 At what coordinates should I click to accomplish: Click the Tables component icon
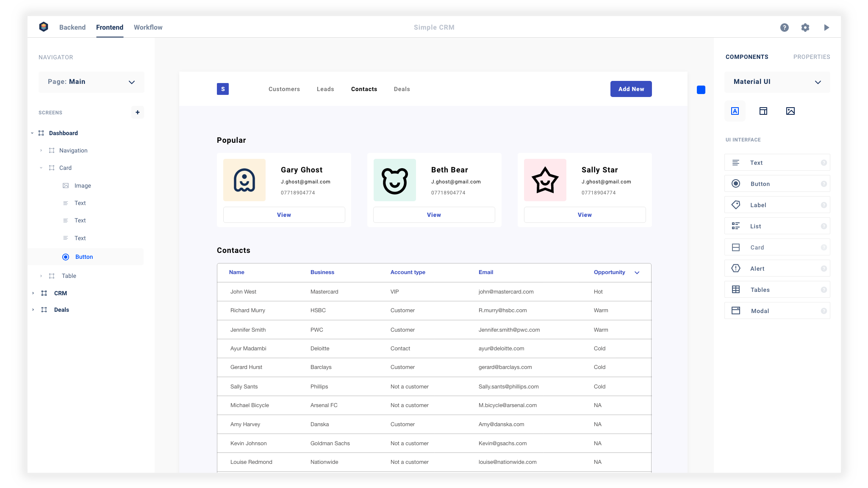736,289
